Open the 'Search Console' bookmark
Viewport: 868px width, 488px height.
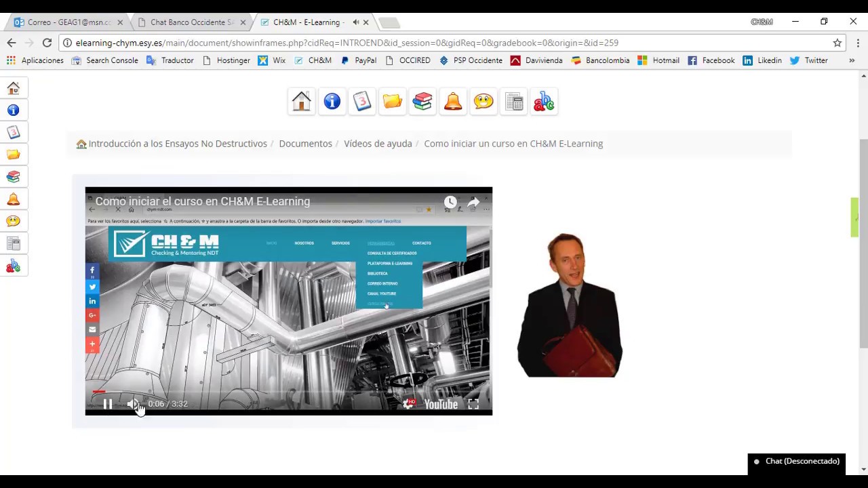tap(105, 60)
